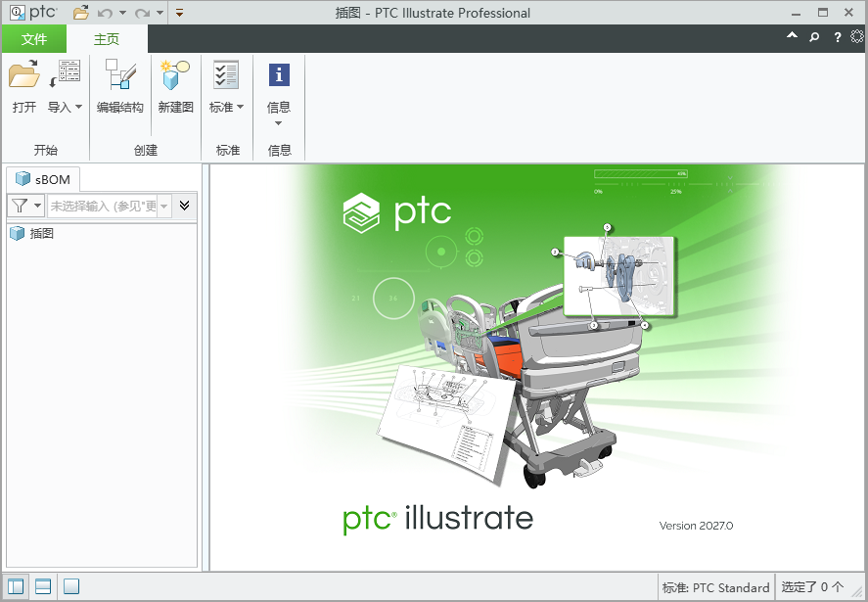Viewport: 868px width, 602px height.
Task: Toggle full view layout button
Action: 71,586
